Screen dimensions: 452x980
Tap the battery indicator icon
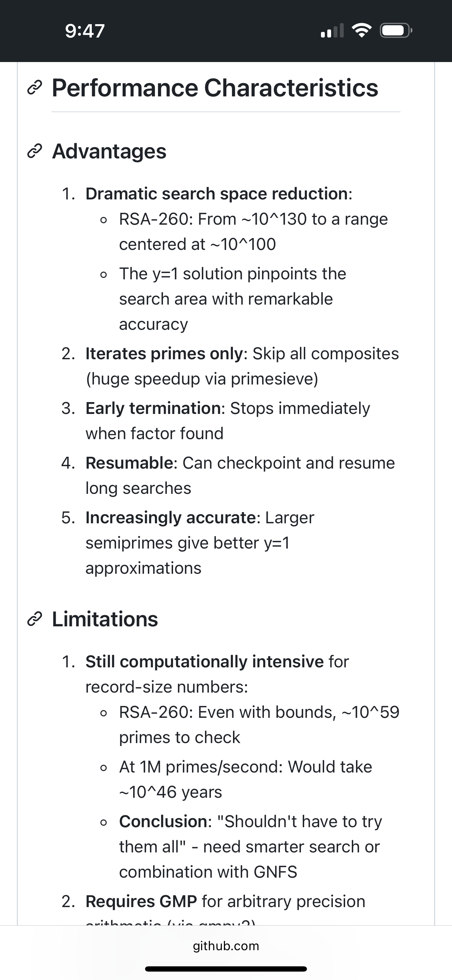pyautogui.click(x=396, y=30)
